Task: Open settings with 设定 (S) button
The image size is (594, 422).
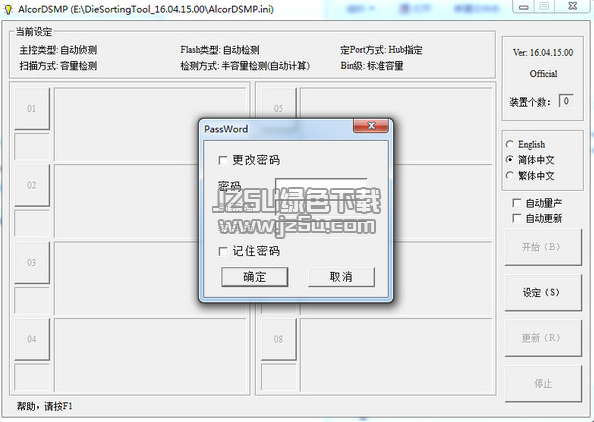Action: [x=543, y=292]
